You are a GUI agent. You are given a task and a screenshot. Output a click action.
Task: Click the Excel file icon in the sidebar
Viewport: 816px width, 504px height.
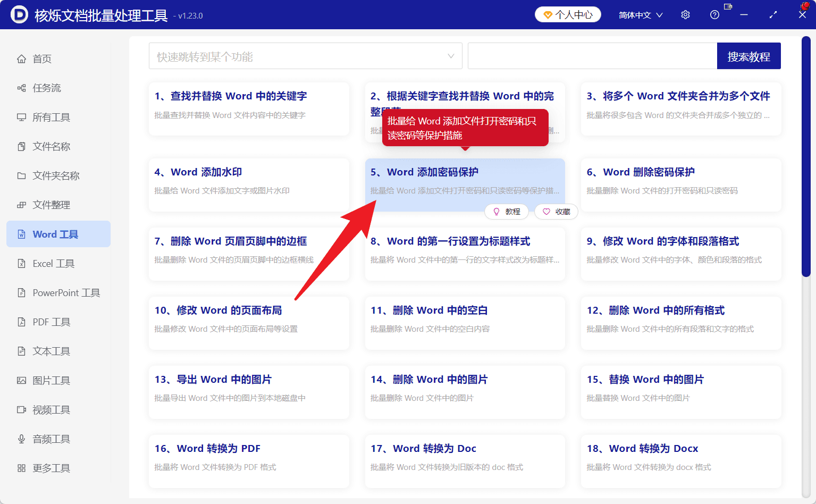[x=21, y=264]
